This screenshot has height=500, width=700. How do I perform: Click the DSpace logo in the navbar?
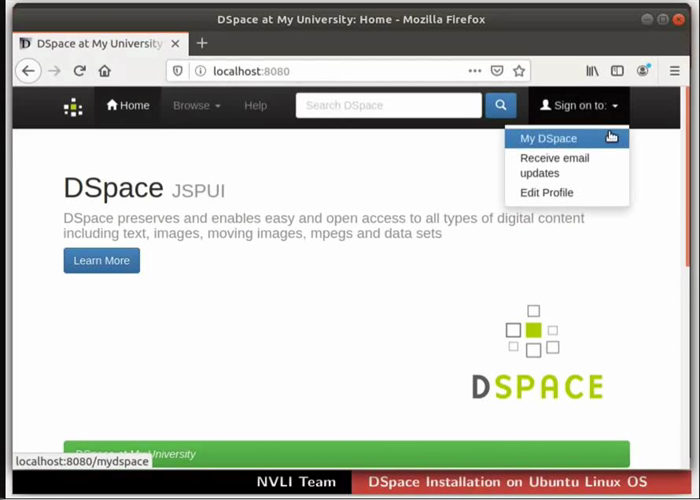coord(73,106)
